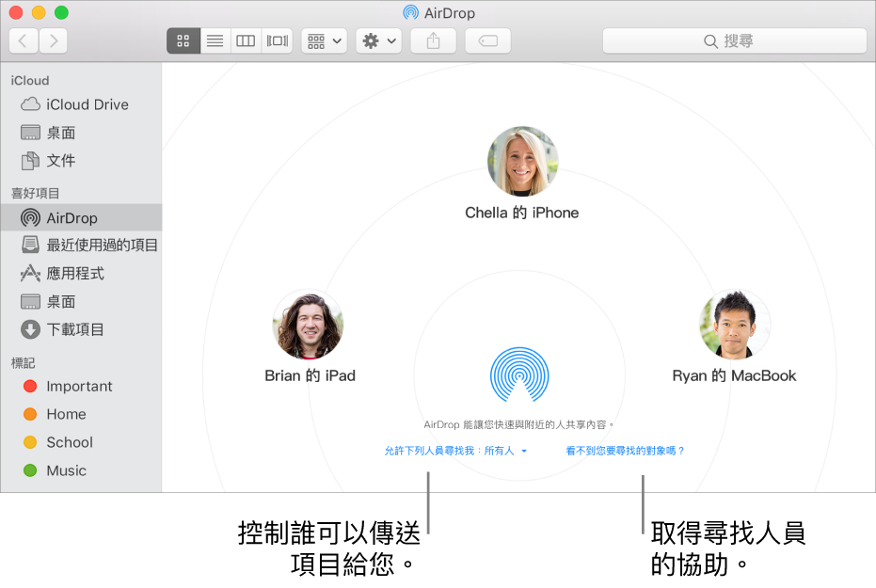Click the Share toolbar button
This screenshot has width=876, height=588.
point(433,40)
